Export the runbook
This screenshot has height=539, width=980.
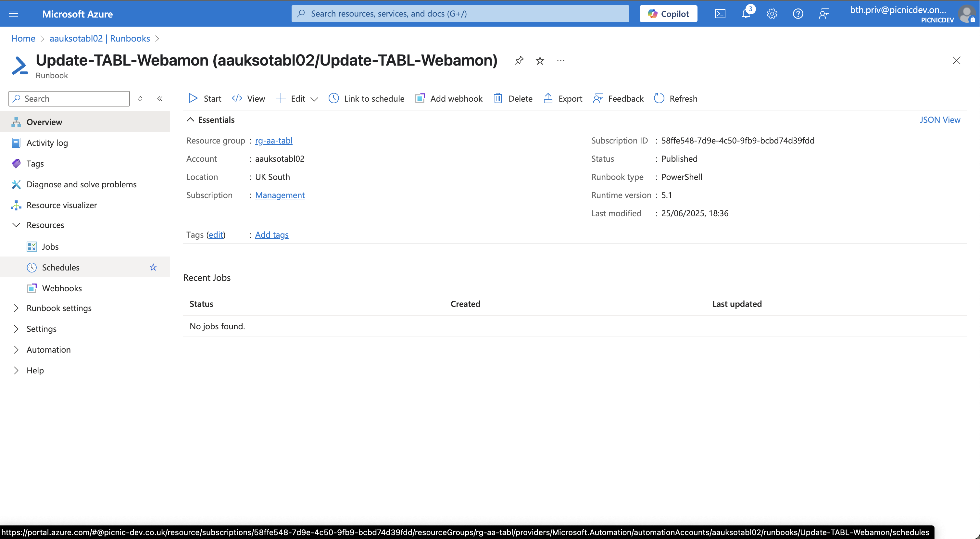click(563, 98)
